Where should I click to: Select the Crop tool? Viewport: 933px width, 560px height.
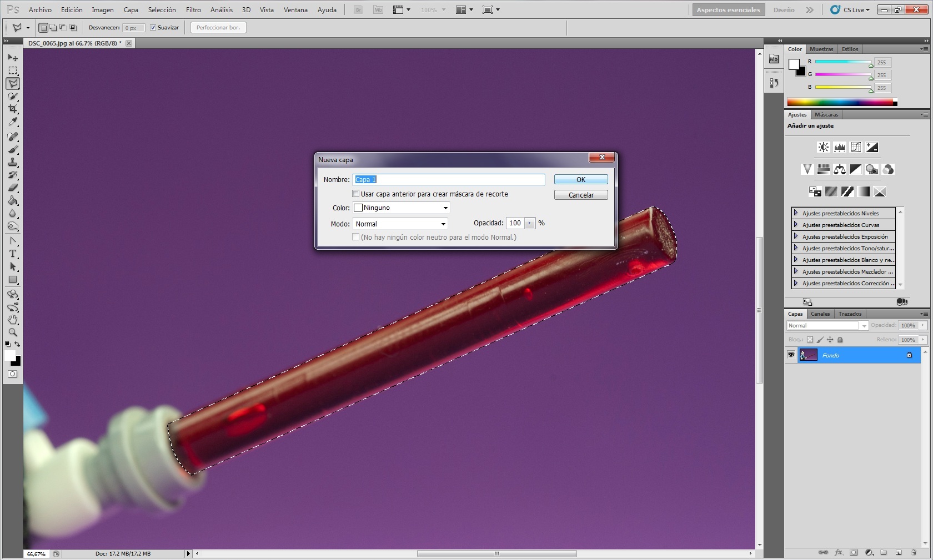(13, 109)
